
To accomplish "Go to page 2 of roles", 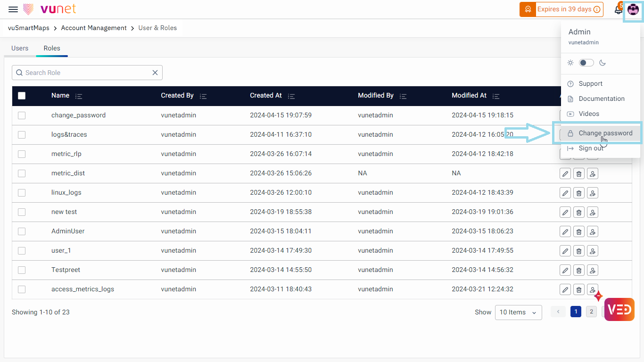I will (591, 312).
